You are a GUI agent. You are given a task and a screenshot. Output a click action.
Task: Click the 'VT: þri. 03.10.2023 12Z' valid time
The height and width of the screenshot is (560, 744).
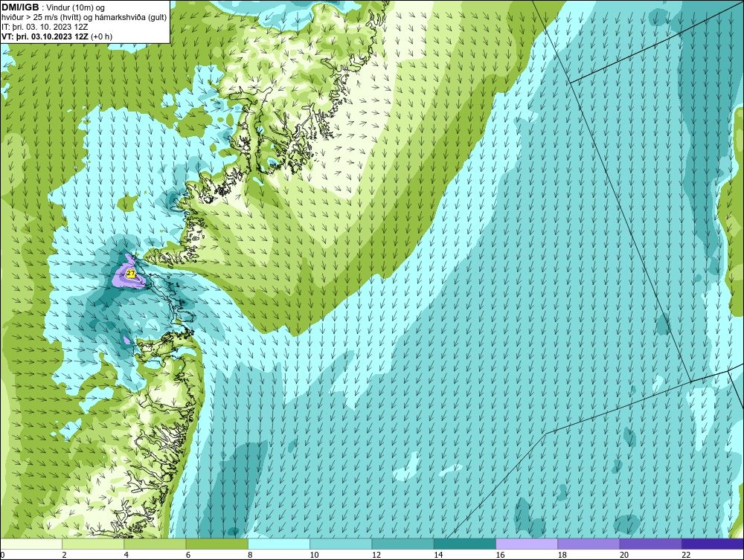45,36
